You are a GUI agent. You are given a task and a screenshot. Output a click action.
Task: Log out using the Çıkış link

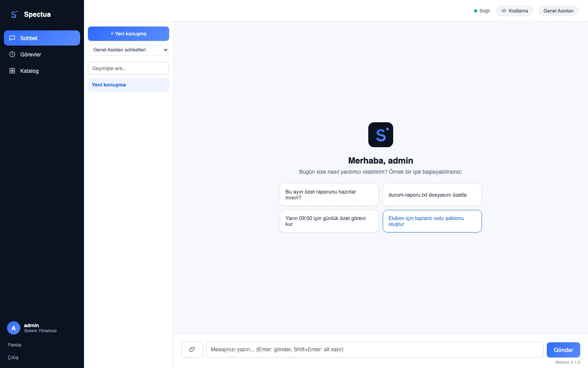(x=13, y=357)
